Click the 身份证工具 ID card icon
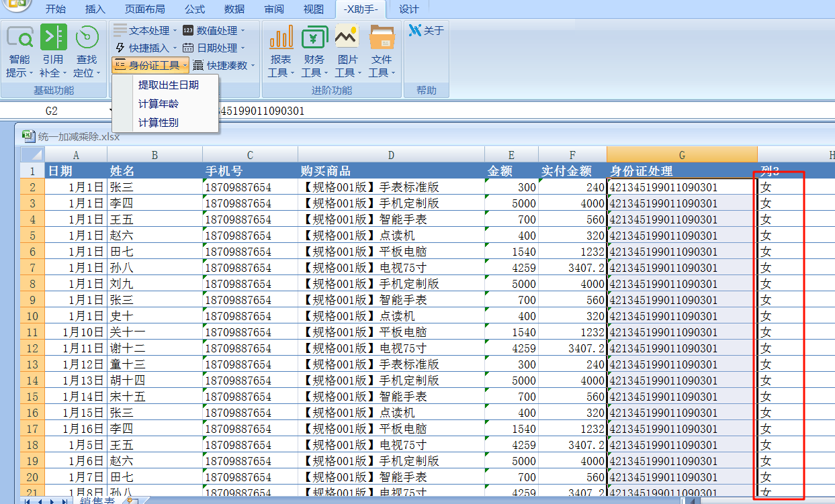This screenshot has width=835, height=504. click(120, 65)
